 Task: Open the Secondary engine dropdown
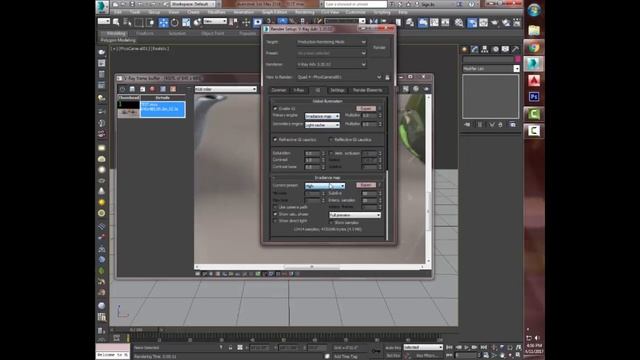(322, 125)
